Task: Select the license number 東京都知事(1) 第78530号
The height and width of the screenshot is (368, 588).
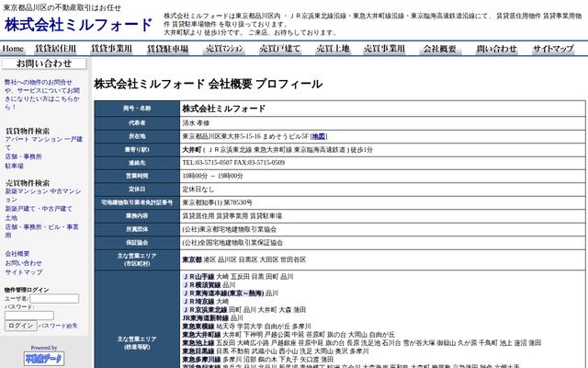Action: pos(218,202)
